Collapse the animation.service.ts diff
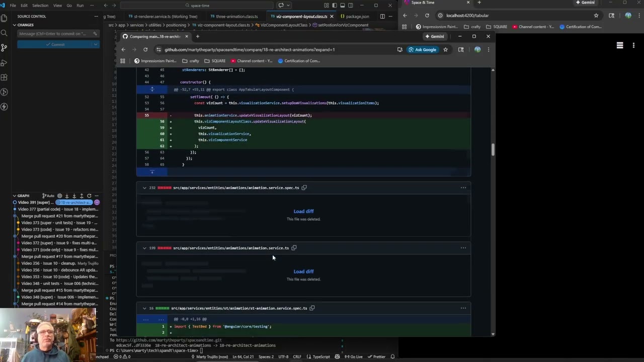 (144, 248)
